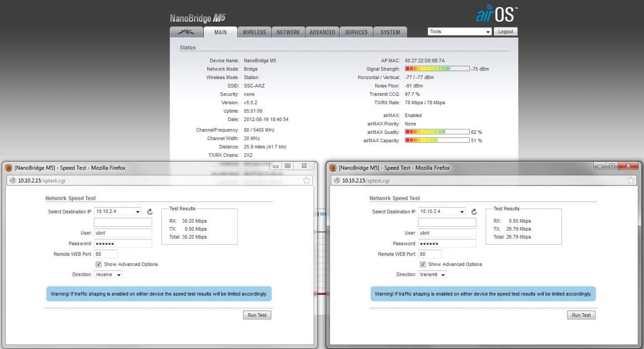Click the Password field in right window
The width and height of the screenshot is (644, 349).
point(447,243)
